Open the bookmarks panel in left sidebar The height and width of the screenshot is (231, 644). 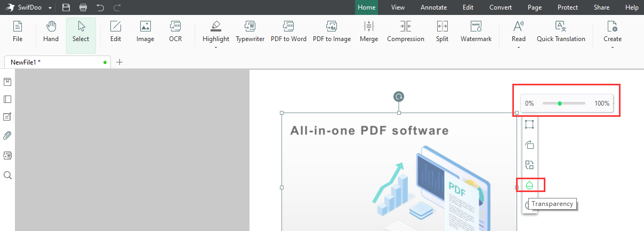click(7, 82)
